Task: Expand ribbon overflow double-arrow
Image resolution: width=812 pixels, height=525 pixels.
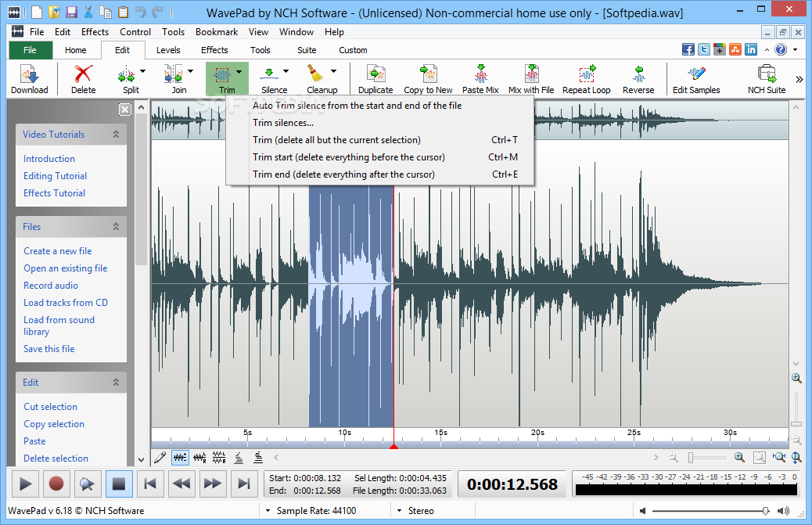Action: coord(799,79)
